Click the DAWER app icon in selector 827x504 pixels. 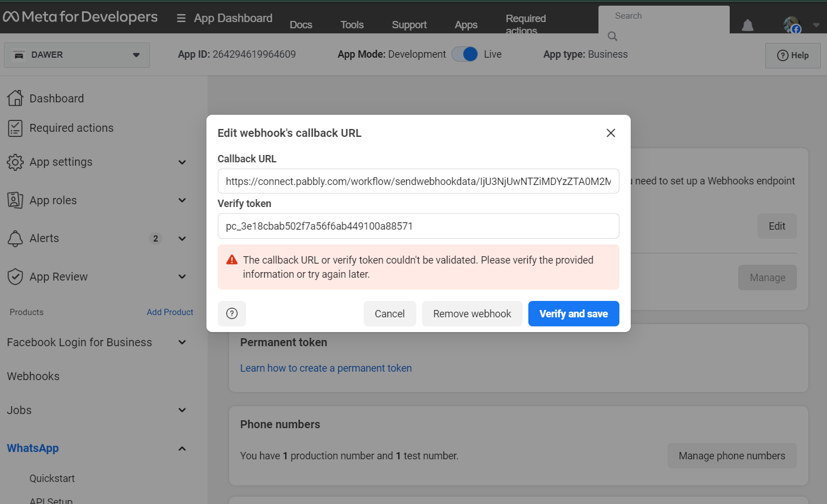click(x=19, y=55)
